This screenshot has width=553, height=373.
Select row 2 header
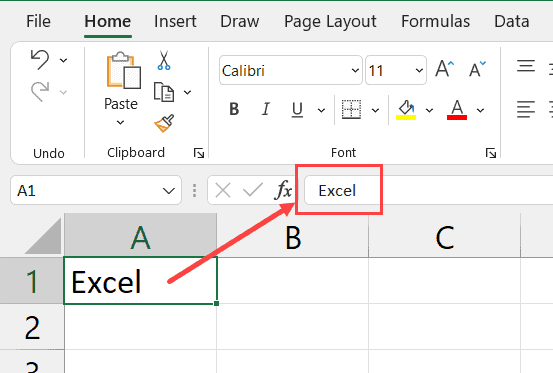pos(32,327)
